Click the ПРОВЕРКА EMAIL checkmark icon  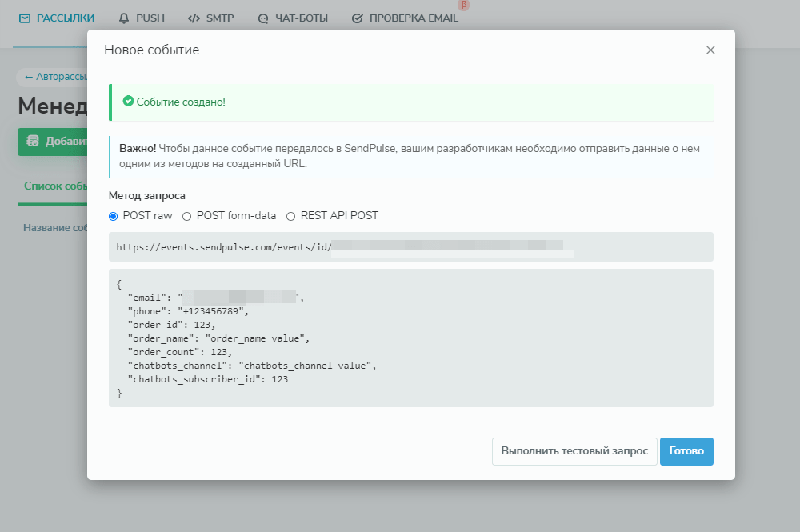[x=357, y=18]
